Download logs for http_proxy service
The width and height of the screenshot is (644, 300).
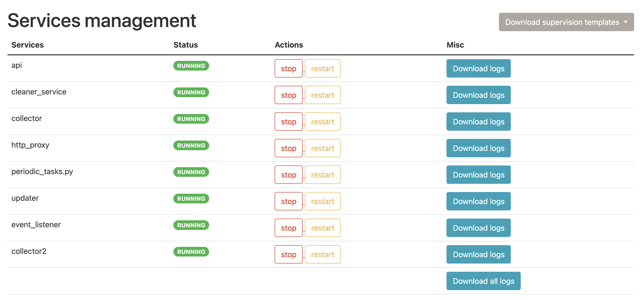point(478,148)
